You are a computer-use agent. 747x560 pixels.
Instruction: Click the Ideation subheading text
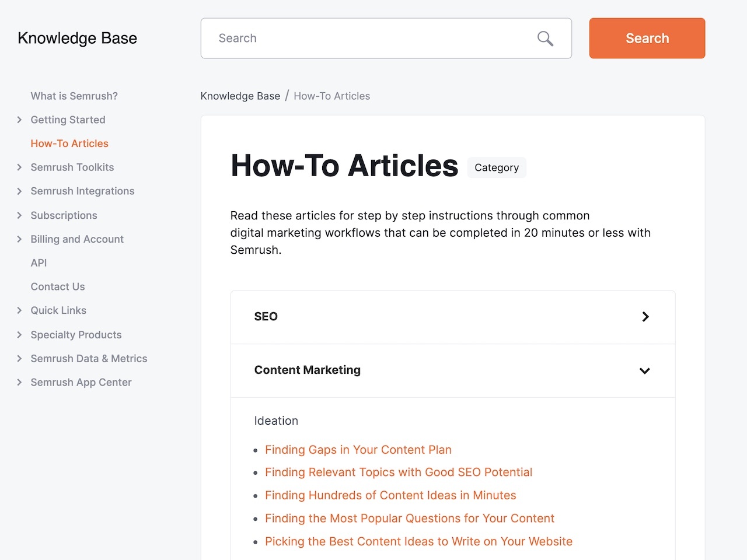coord(276,421)
